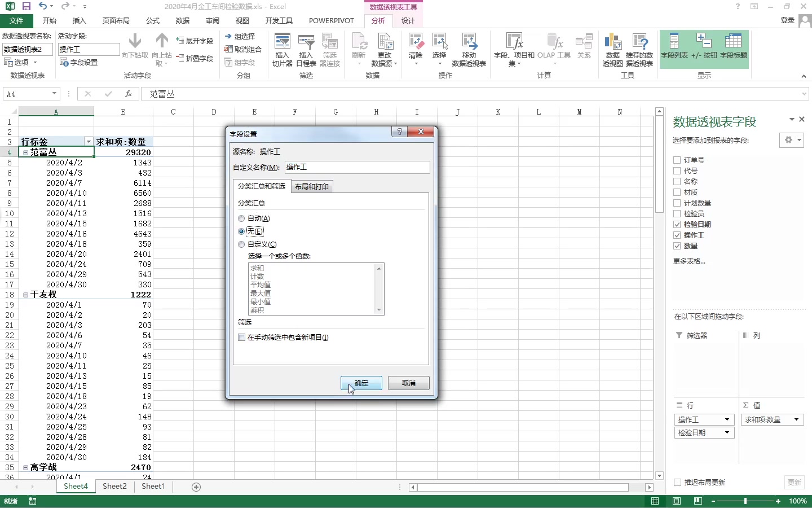Move PivotTable (移动数据透视表)
Viewport: 812px width, 508px height.
point(469,50)
